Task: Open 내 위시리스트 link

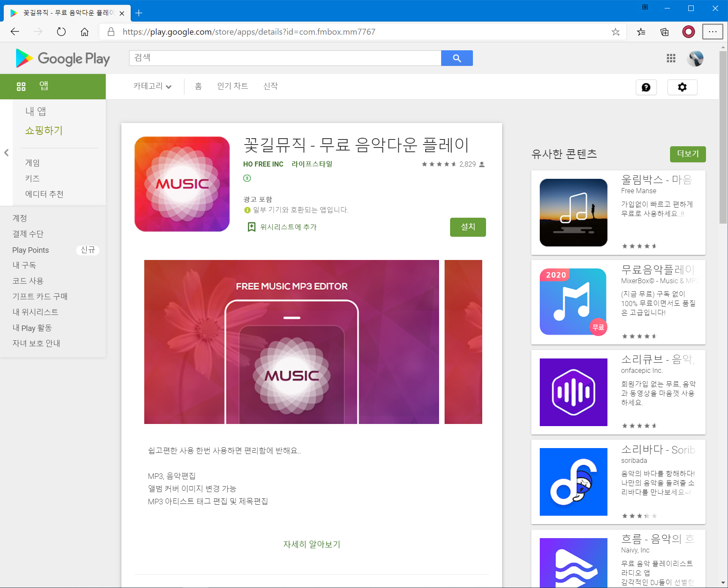Action: click(x=36, y=312)
